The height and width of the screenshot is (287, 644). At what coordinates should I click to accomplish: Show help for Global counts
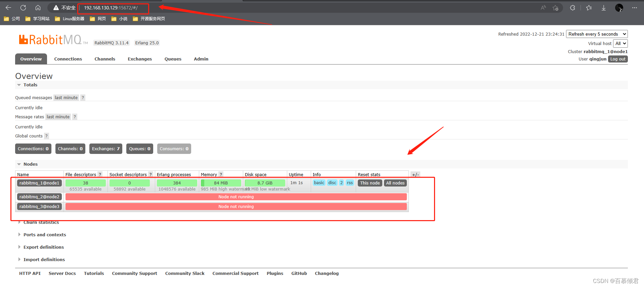[x=46, y=136]
